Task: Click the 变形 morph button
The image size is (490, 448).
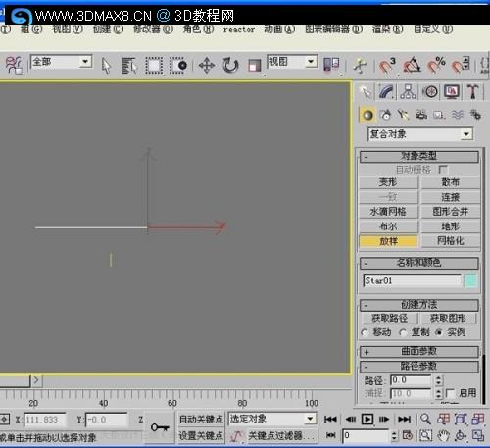Action: pos(388,182)
